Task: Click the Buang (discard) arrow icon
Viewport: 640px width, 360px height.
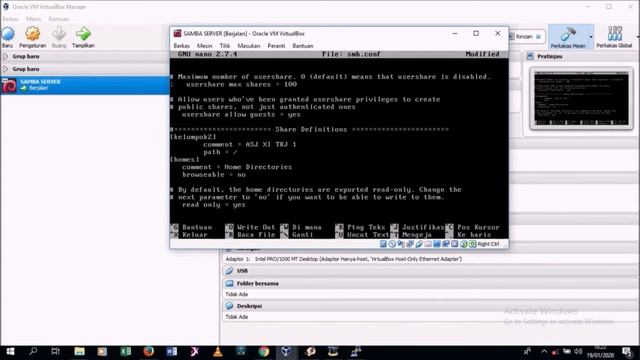Action: click(x=59, y=34)
